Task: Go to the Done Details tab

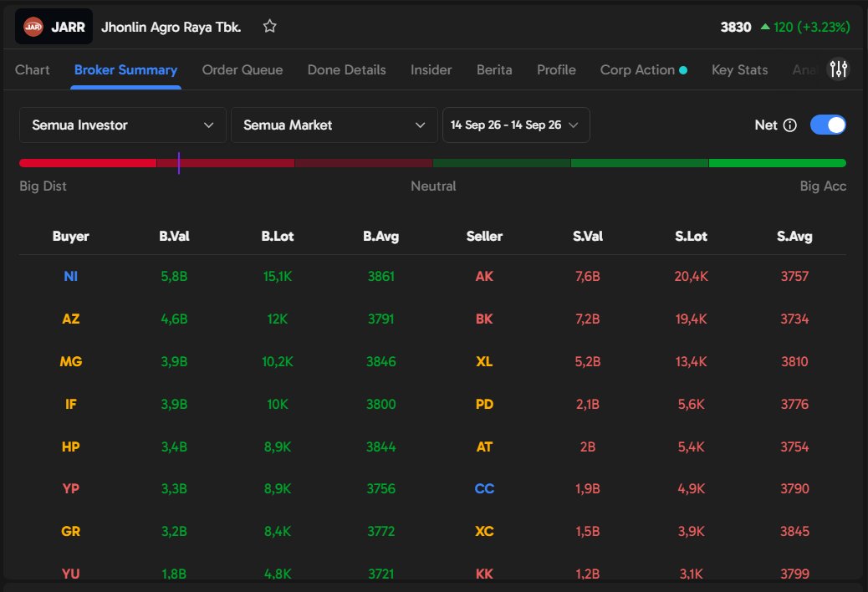Action: pos(346,69)
